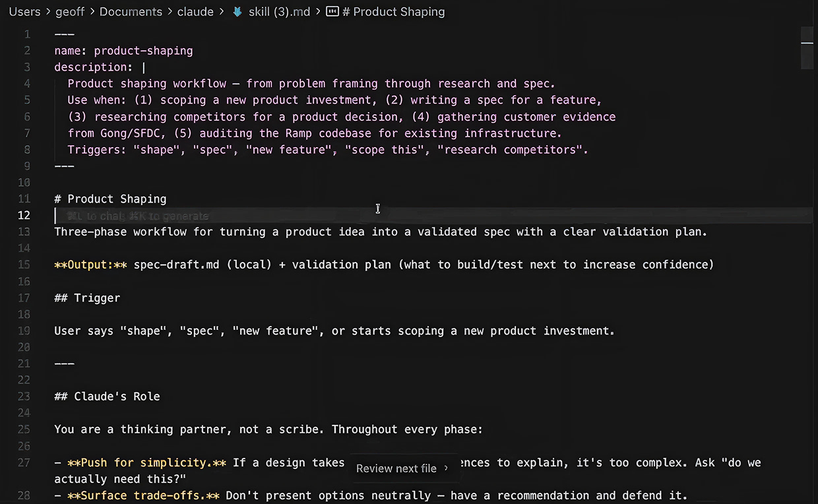
Task: Open the geoff breadcrumb folder
Action: (71, 12)
